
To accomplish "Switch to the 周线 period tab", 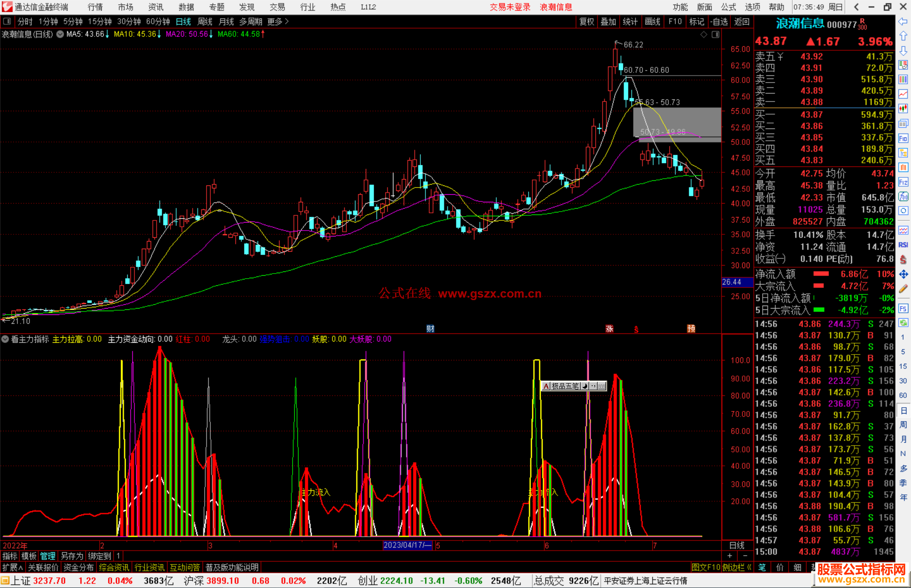I will click(x=205, y=21).
